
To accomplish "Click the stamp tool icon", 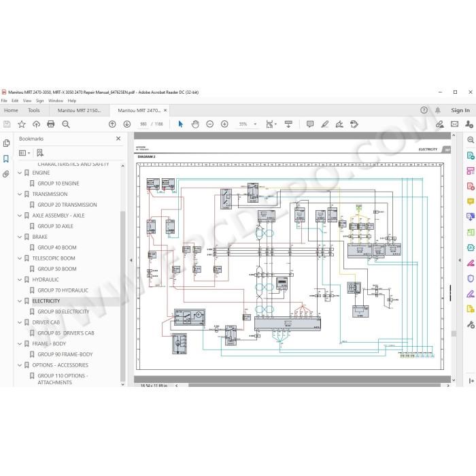I will pos(354,124).
